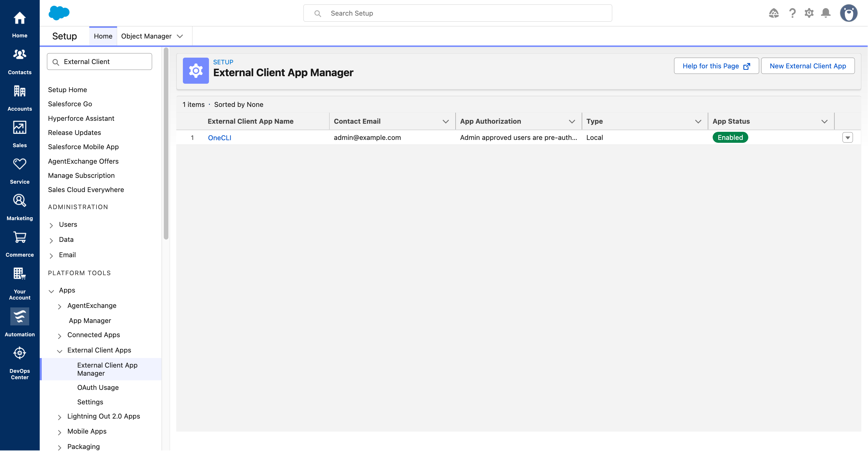868x451 pixels.
Task: Open Trailhead guidance icon in header
Action: (774, 13)
